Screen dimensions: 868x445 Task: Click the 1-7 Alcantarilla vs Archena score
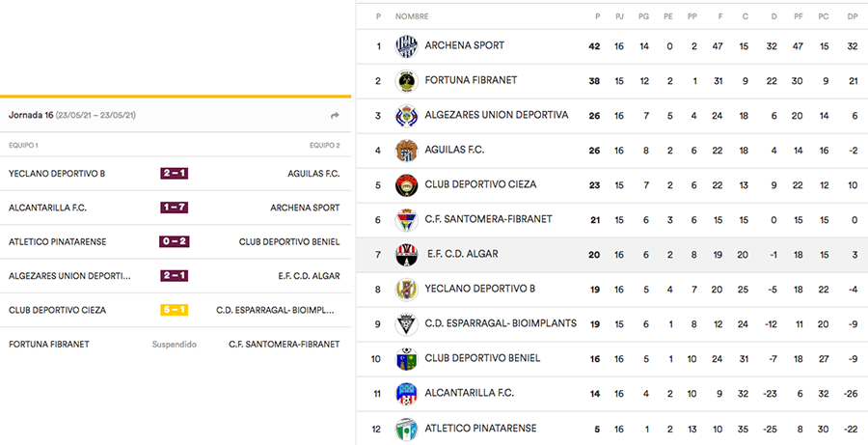(x=175, y=208)
